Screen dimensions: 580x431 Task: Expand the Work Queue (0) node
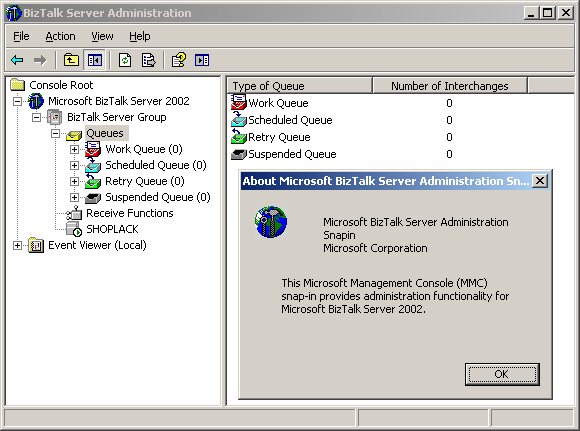click(74, 149)
